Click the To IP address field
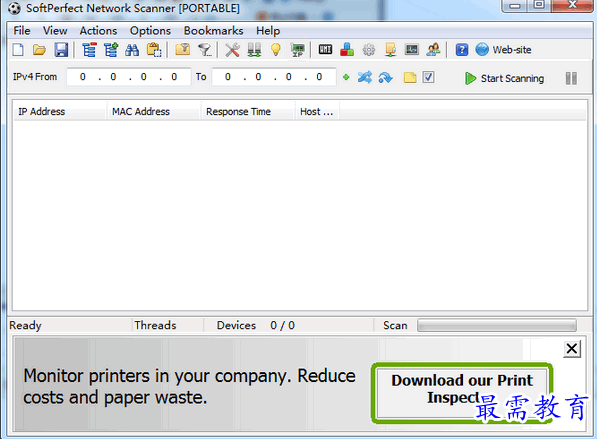This screenshot has height=439, width=597. coord(274,77)
